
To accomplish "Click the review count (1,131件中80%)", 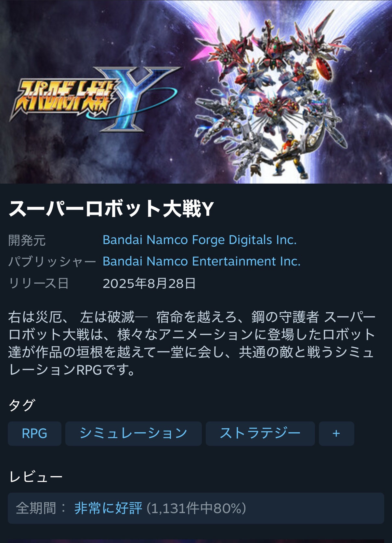I will [196, 508].
